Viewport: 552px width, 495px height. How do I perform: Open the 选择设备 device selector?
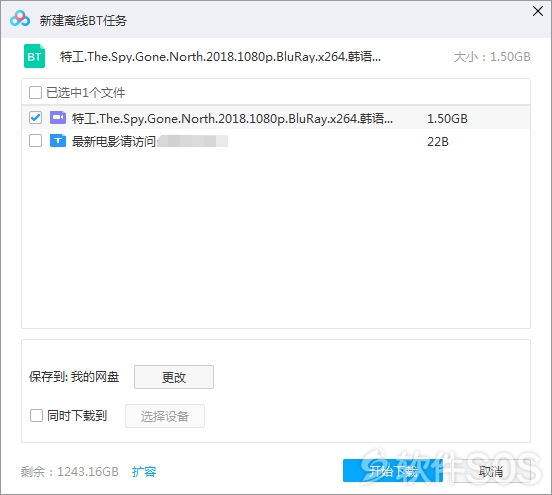[x=165, y=416]
